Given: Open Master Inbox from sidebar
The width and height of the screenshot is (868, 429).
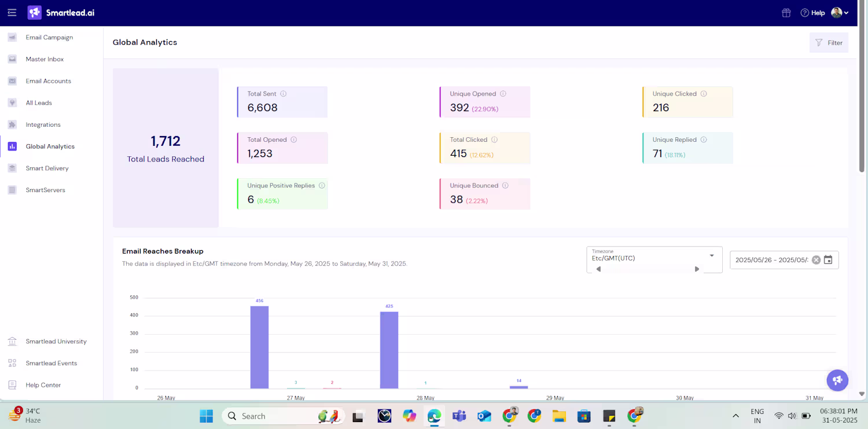Looking at the screenshot, I should pyautogui.click(x=45, y=60).
